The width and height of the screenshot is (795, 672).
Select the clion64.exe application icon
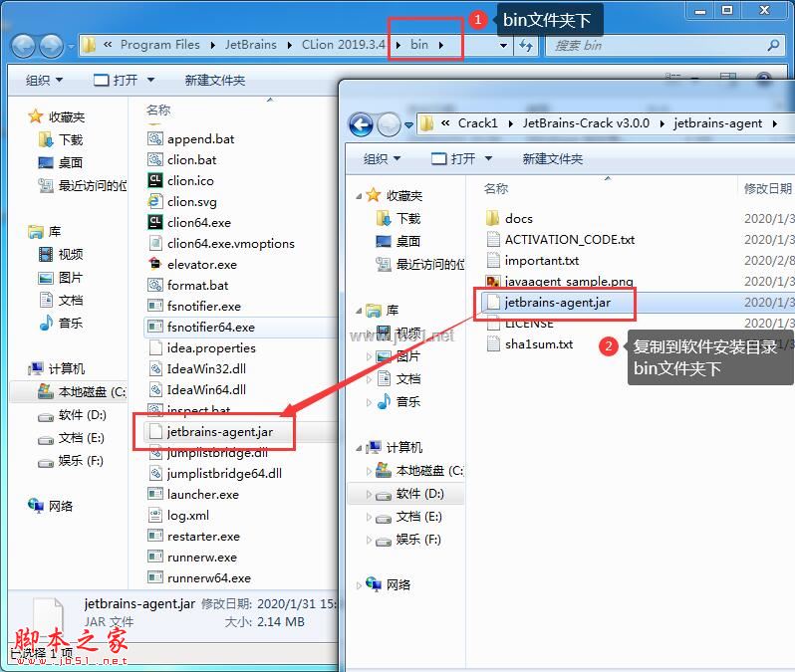(155, 222)
